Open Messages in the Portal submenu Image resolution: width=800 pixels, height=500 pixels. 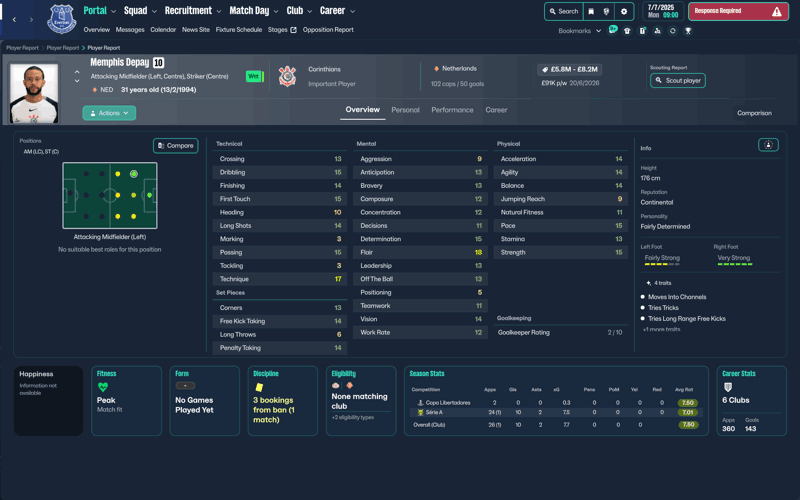130,30
